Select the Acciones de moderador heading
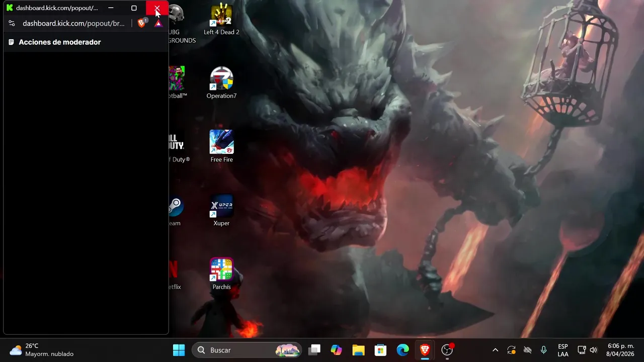Image resolution: width=644 pixels, height=362 pixels. click(x=60, y=42)
